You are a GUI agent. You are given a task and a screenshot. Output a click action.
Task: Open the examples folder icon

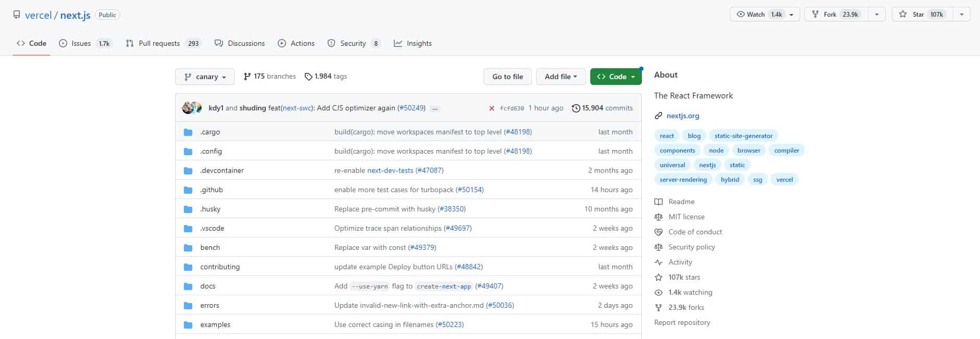pyautogui.click(x=188, y=325)
